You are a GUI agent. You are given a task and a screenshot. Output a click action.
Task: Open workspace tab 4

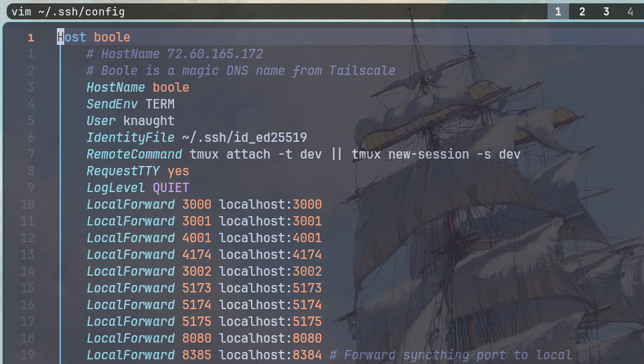tap(630, 11)
